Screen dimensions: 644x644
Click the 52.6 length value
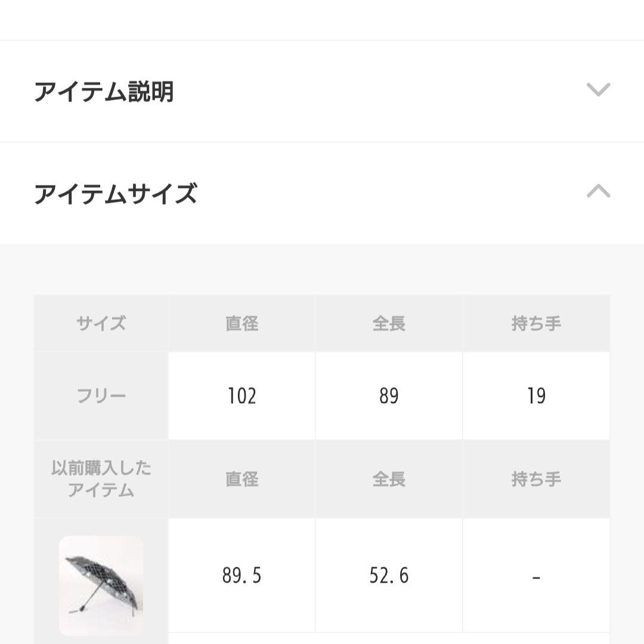(389, 575)
